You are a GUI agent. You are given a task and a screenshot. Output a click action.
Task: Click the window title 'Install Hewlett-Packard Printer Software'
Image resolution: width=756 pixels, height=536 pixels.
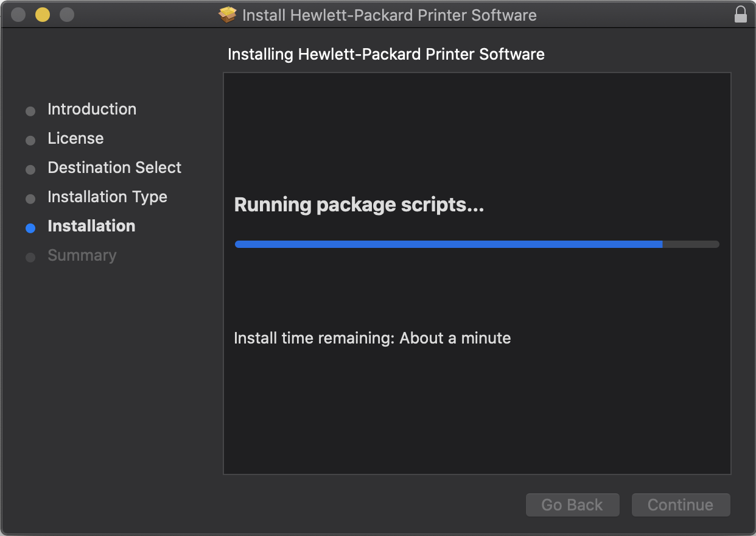tap(390, 15)
